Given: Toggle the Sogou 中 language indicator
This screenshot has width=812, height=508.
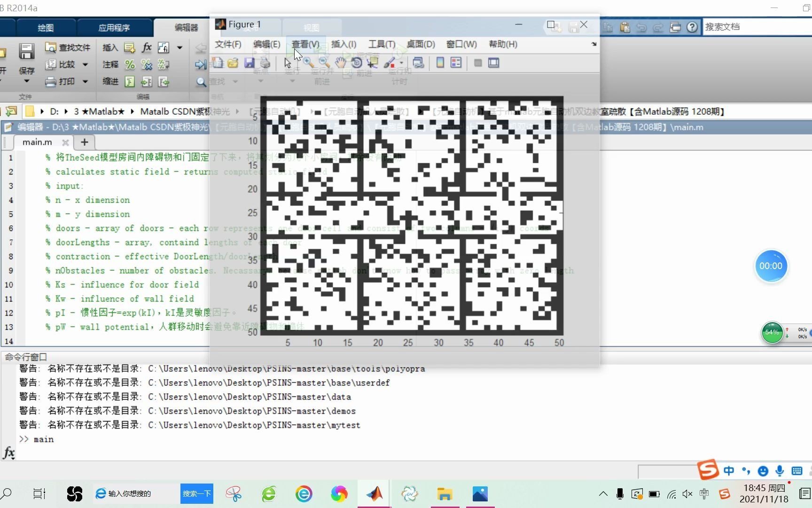Looking at the screenshot, I should point(729,471).
